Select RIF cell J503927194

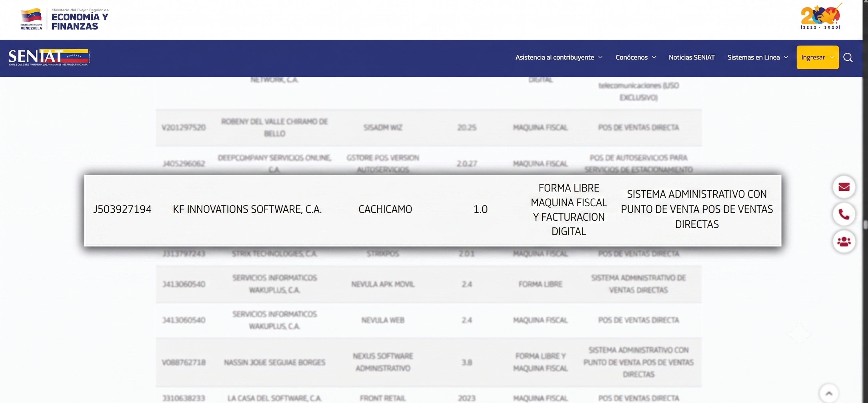(x=122, y=209)
